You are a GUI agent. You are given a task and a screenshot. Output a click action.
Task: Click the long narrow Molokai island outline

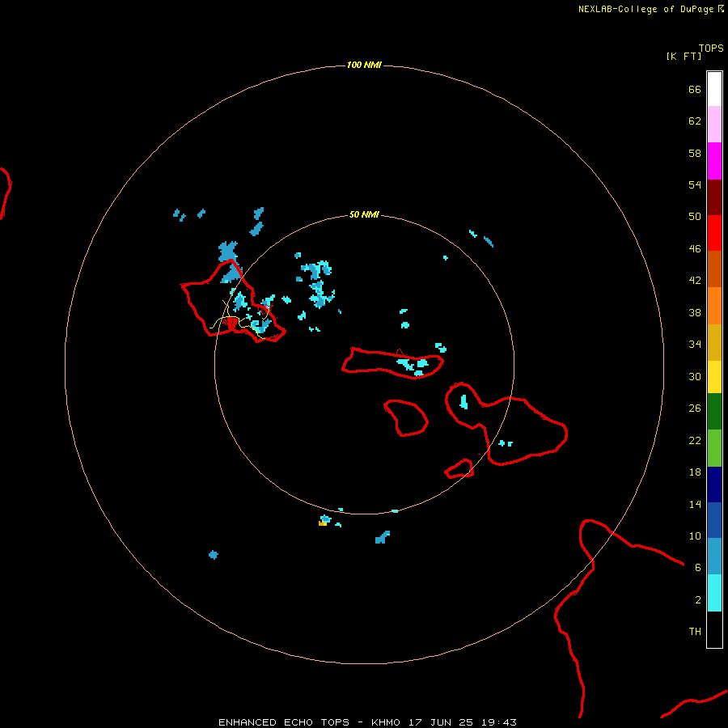click(393, 363)
